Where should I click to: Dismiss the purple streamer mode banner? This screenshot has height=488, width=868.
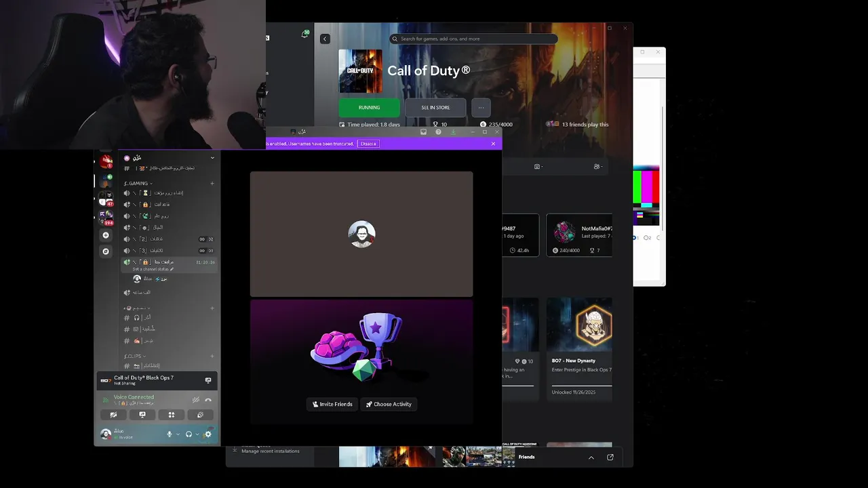coord(493,144)
